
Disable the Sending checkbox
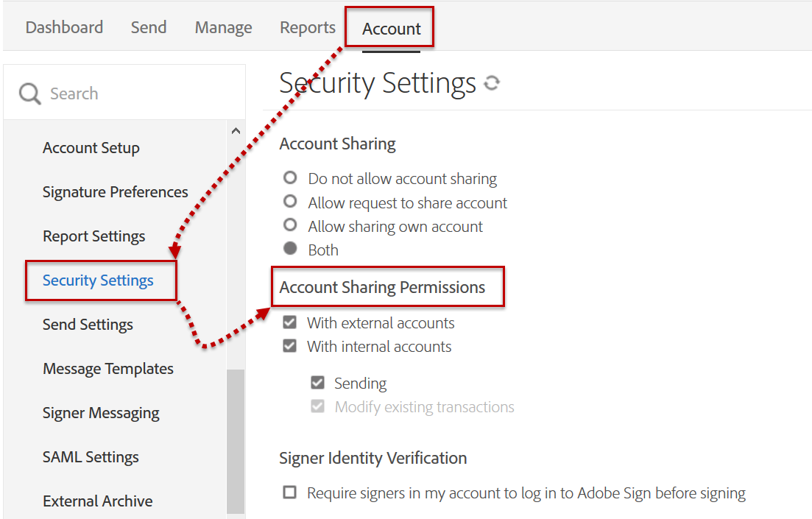317,383
